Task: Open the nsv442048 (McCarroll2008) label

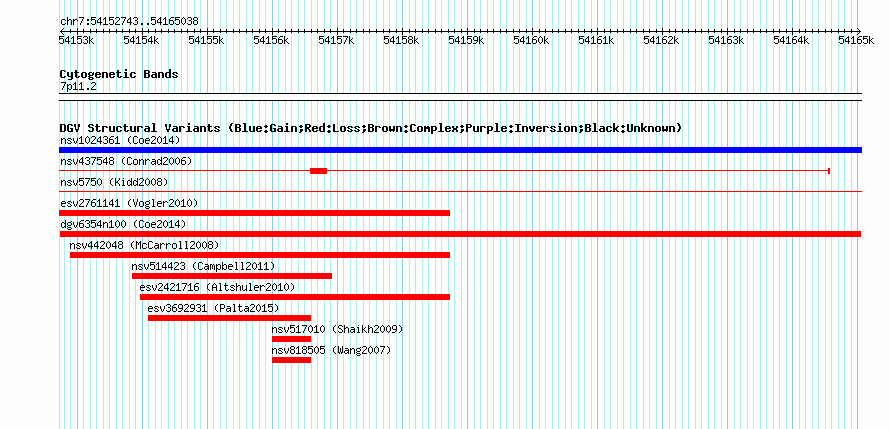Action: tap(144, 245)
